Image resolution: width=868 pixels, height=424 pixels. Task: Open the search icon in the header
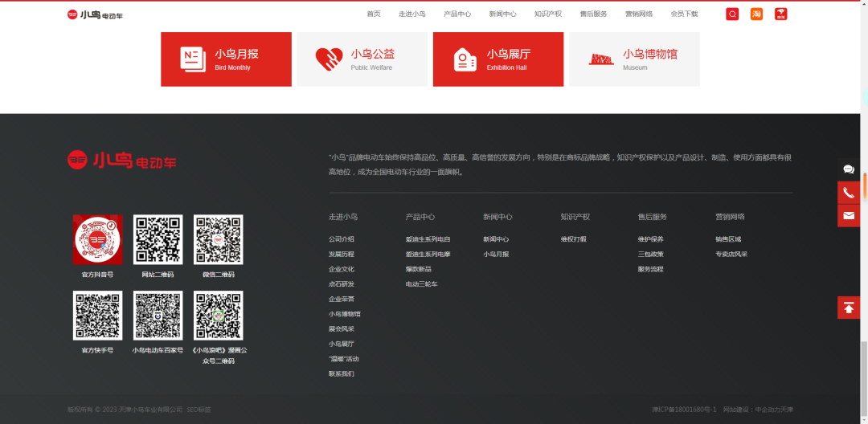click(732, 14)
